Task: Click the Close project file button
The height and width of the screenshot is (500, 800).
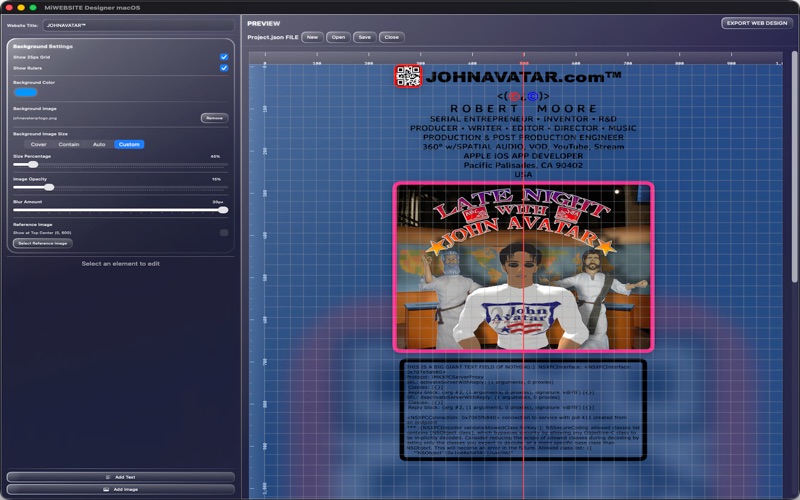Action: point(392,37)
